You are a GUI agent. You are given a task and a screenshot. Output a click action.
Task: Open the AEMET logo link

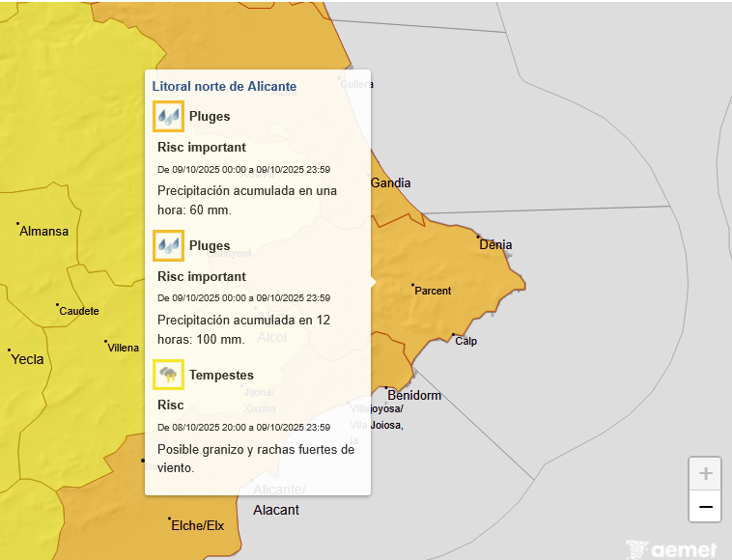click(x=671, y=549)
